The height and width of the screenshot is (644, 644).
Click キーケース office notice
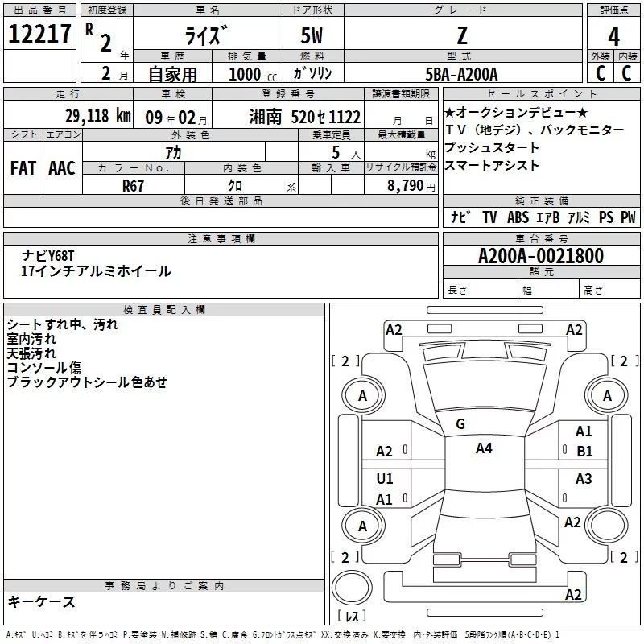(42, 601)
